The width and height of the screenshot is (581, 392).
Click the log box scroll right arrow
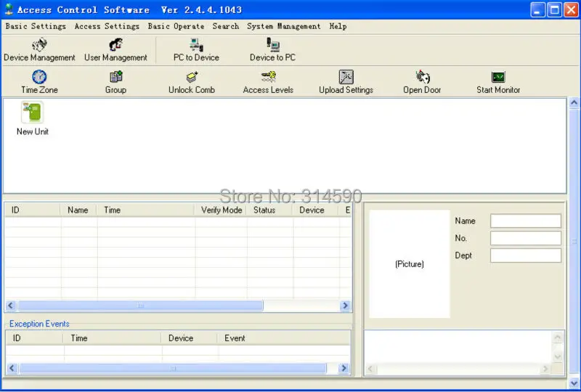(x=545, y=369)
